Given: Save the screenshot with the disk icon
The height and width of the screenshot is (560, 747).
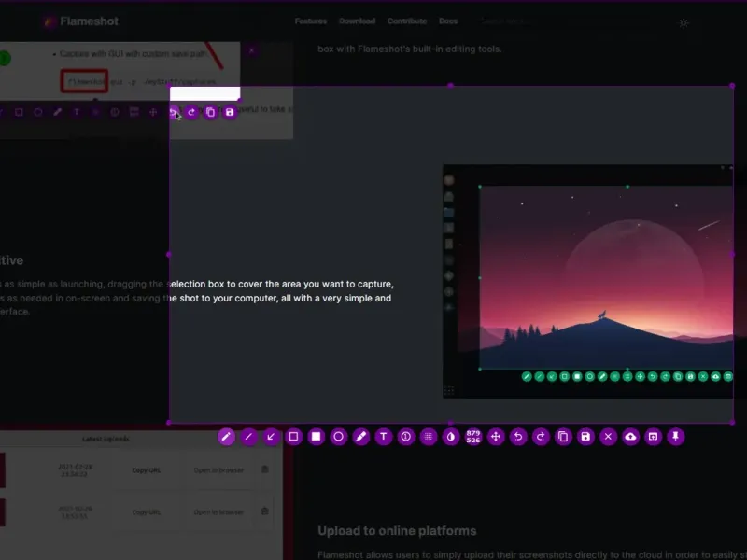Looking at the screenshot, I should point(585,437).
